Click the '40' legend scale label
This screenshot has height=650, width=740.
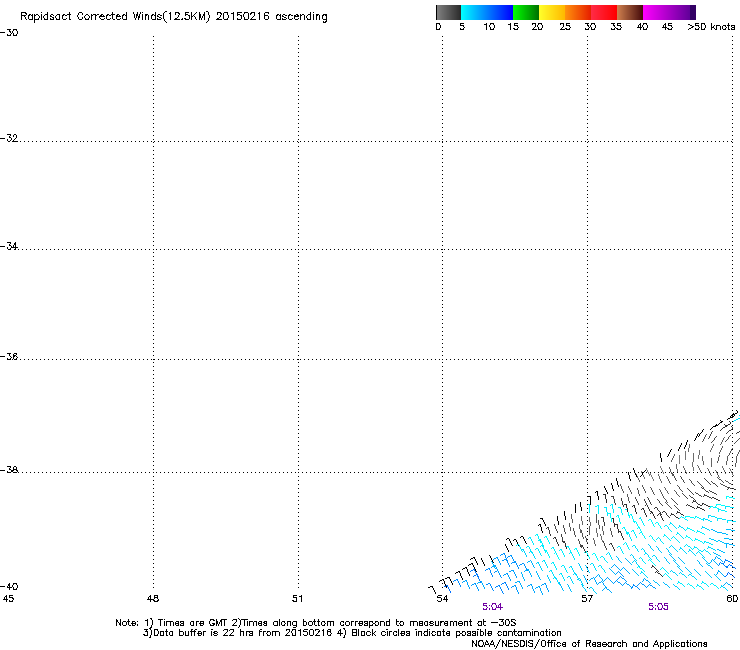(642, 27)
